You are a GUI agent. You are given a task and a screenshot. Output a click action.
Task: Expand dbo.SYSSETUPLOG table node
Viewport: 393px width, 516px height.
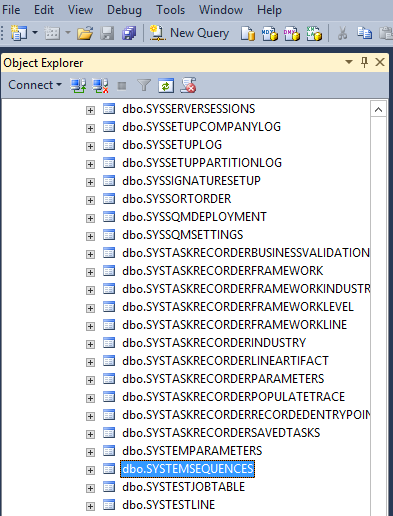tap(90, 146)
